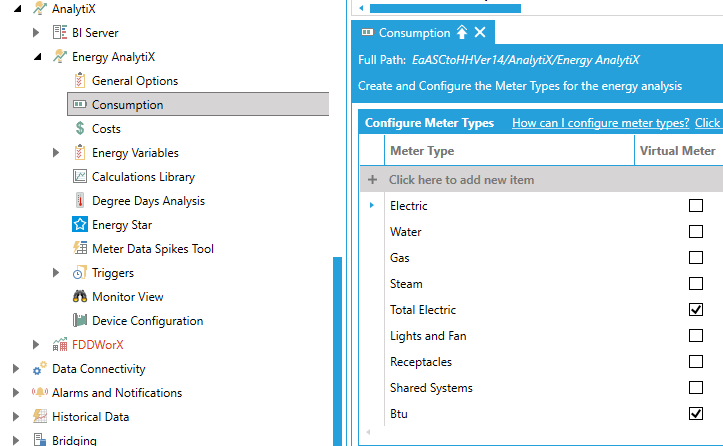This screenshot has width=723, height=446.
Task: Uncheck Virtual Meter for Total Electric
Action: (696, 310)
